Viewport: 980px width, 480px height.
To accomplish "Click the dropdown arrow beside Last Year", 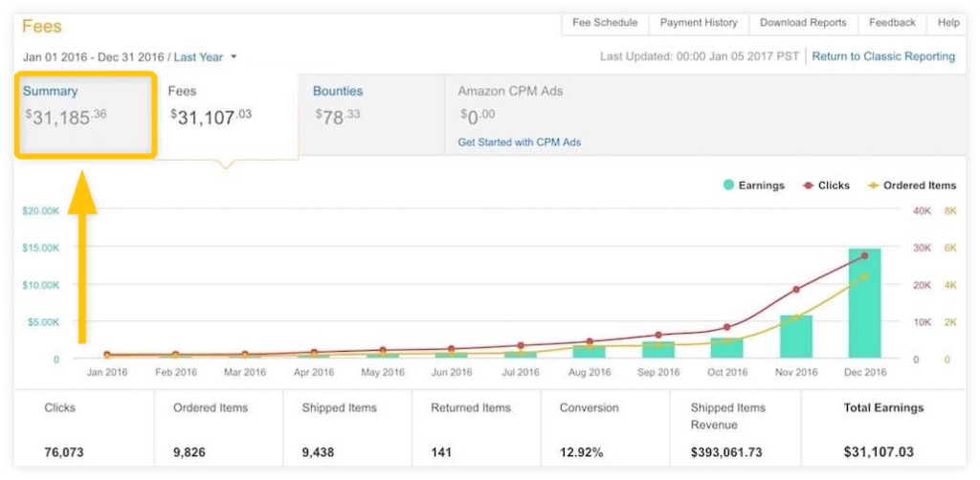I will pos(234,57).
